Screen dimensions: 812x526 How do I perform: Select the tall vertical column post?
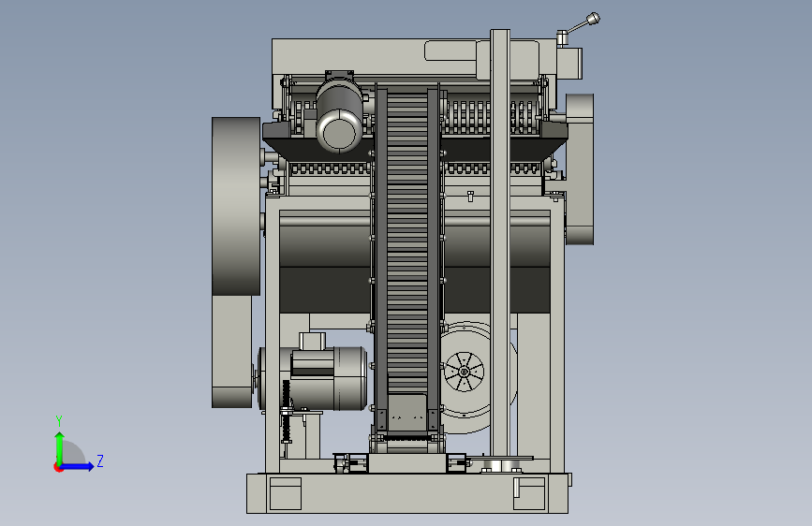tap(500, 243)
